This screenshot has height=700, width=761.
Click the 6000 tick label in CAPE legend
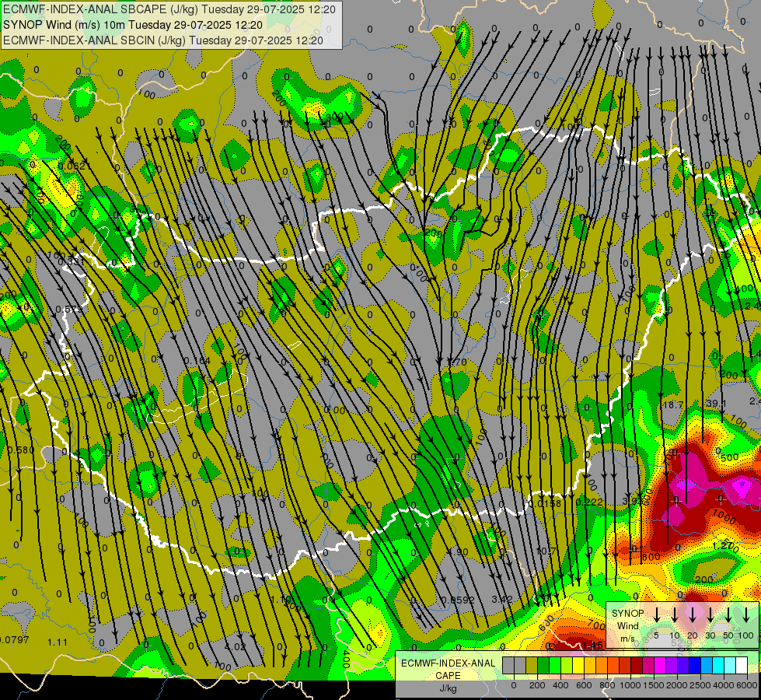(x=747, y=685)
